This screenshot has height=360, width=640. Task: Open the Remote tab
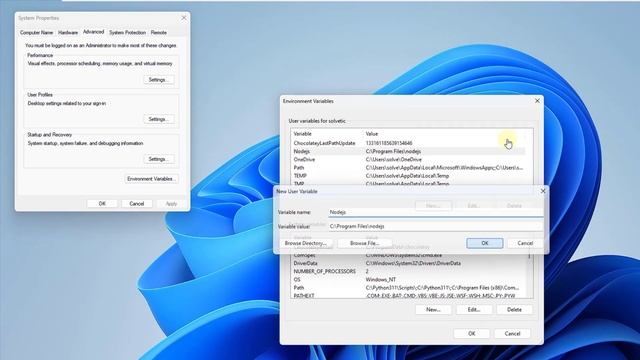click(158, 32)
